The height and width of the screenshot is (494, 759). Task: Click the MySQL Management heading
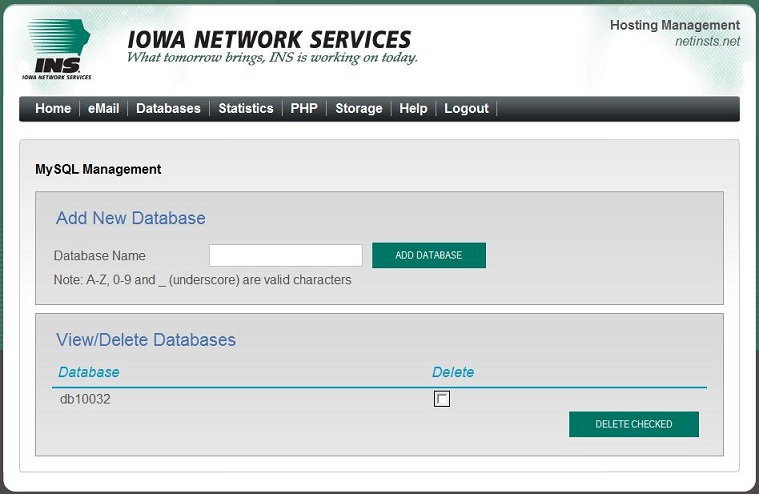[x=98, y=169]
